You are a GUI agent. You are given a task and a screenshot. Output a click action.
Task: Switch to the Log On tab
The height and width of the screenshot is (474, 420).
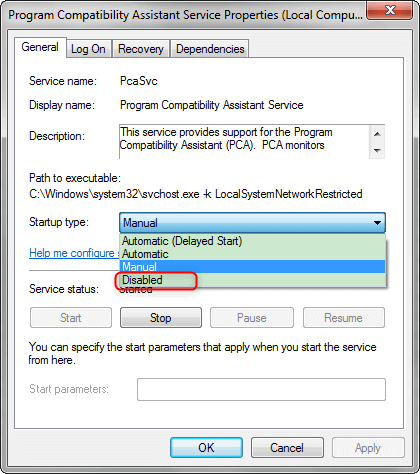coord(88,49)
